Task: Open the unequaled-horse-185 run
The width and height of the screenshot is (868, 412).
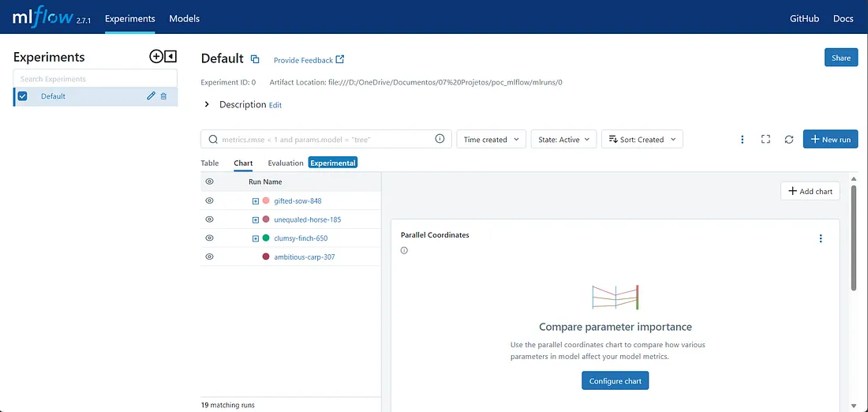Action: (307, 220)
